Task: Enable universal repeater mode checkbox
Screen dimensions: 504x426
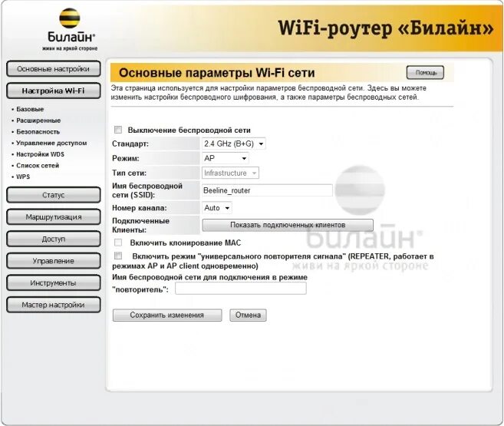Action: tap(118, 256)
